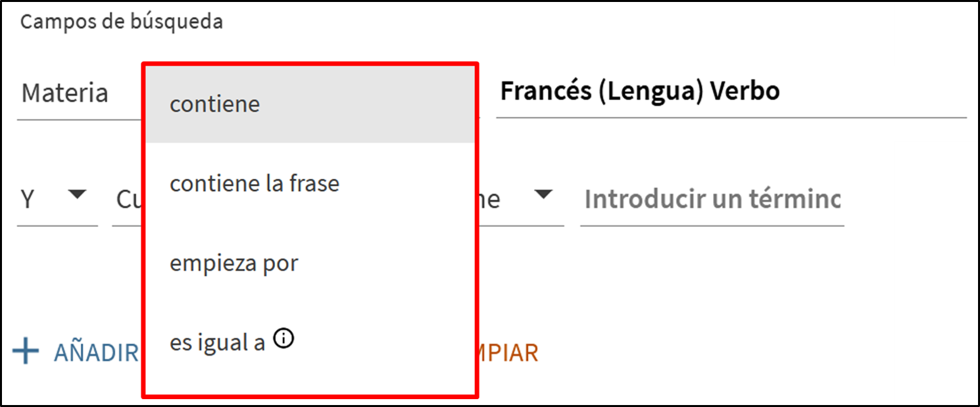Click the "Francés (Lengua) Verbo" search field

730,92
